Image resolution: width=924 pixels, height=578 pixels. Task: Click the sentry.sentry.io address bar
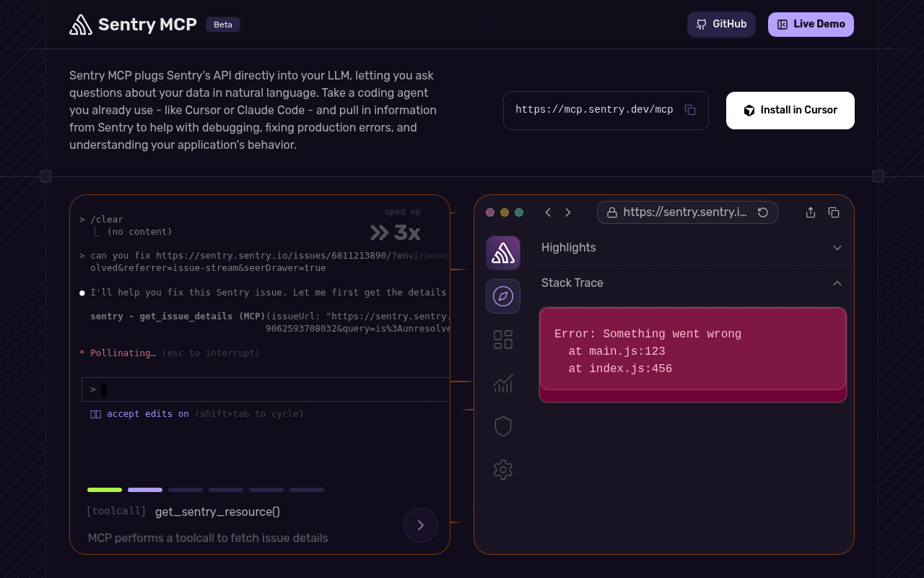(x=687, y=212)
